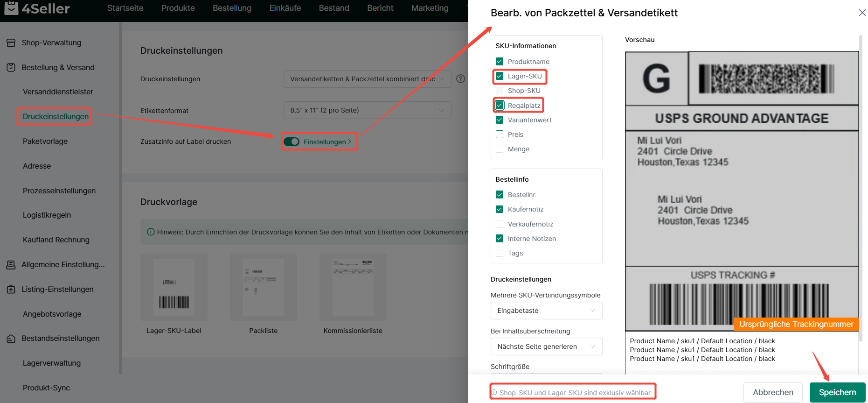The image size is (868, 403).
Task: Uncheck the Produktname checkbox
Action: (x=500, y=62)
